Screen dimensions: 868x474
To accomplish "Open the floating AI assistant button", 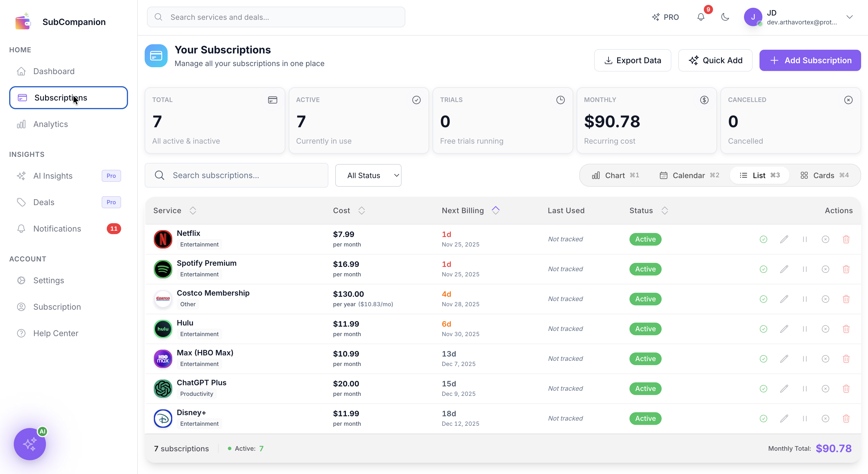I will tap(30, 444).
